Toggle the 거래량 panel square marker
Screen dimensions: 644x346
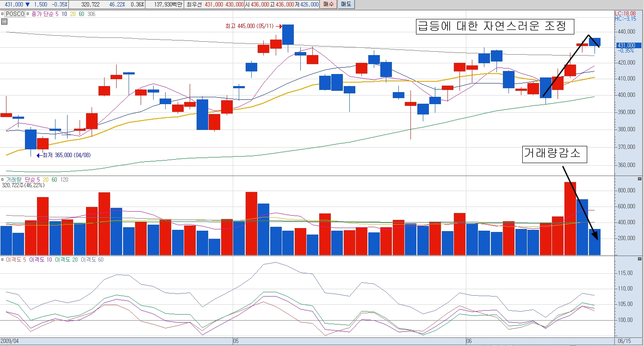tap(2, 179)
